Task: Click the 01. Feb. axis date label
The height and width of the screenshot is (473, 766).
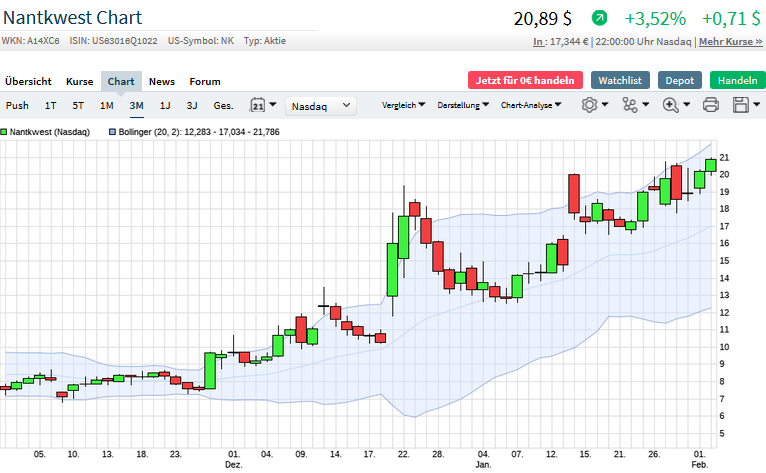Action: click(x=700, y=459)
